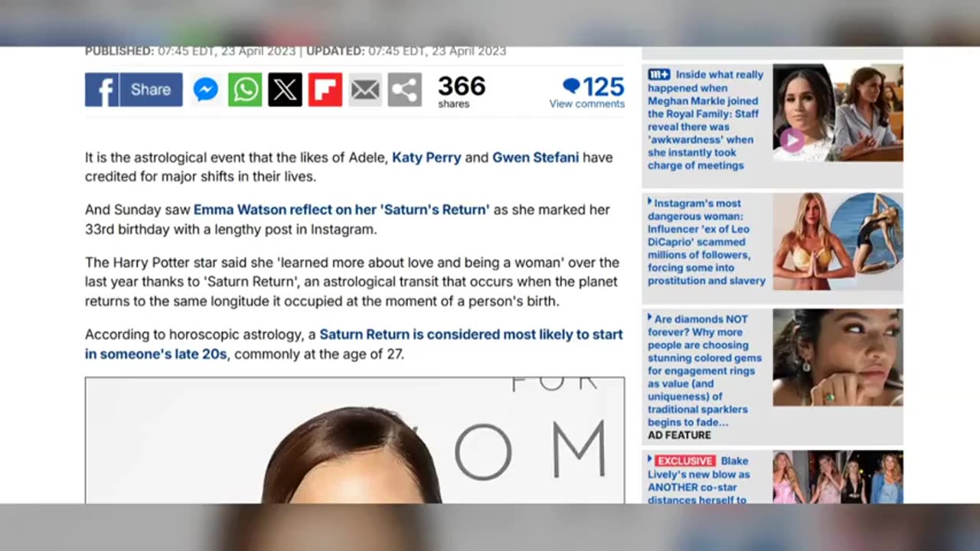This screenshot has height=551, width=980.
Task: Open Meghan Markle Royal Family story headline
Action: point(706,119)
